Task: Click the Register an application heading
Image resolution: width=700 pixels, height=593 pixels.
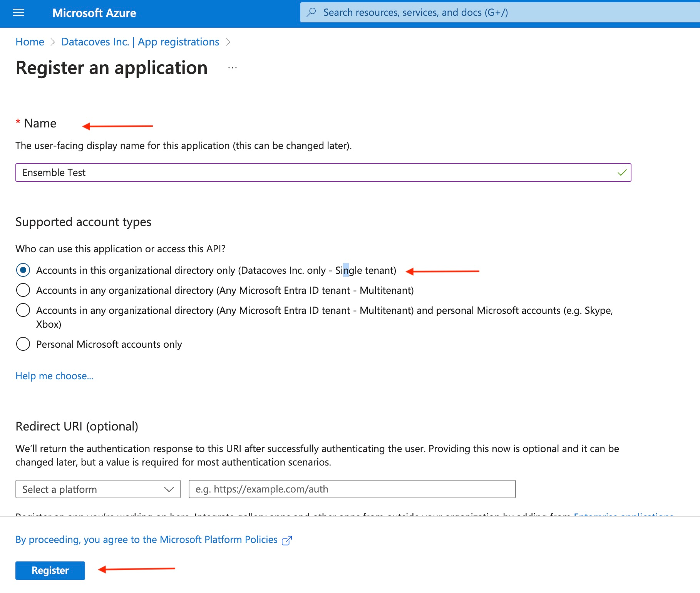Action: coord(112,68)
